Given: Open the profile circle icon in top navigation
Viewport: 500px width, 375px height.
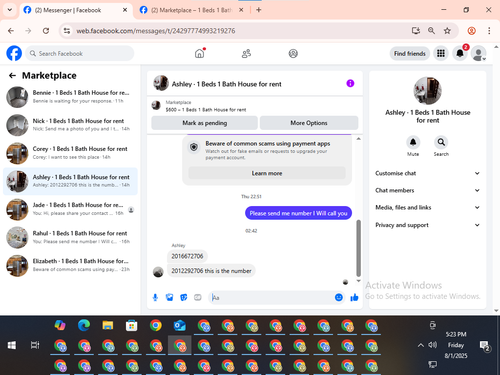Looking at the screenshot, I should click(x=293, y=53).
